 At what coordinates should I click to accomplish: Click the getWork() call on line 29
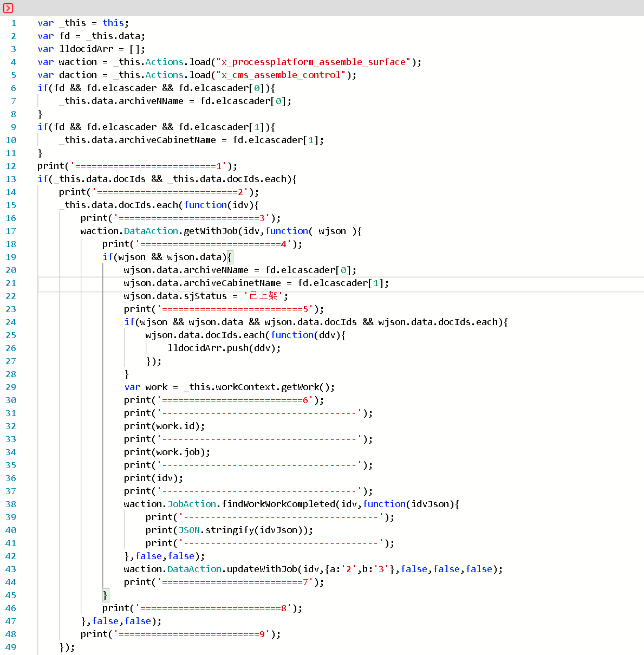(305, 387)
